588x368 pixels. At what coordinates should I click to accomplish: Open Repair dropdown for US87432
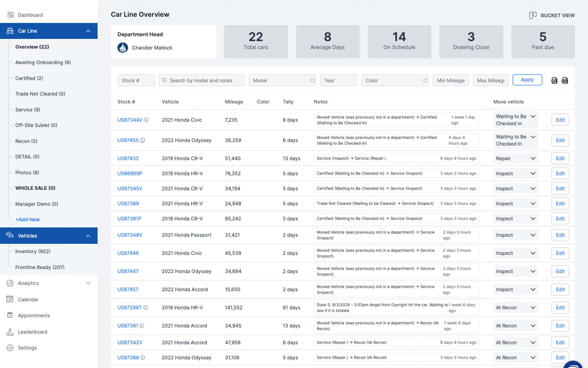516,158
